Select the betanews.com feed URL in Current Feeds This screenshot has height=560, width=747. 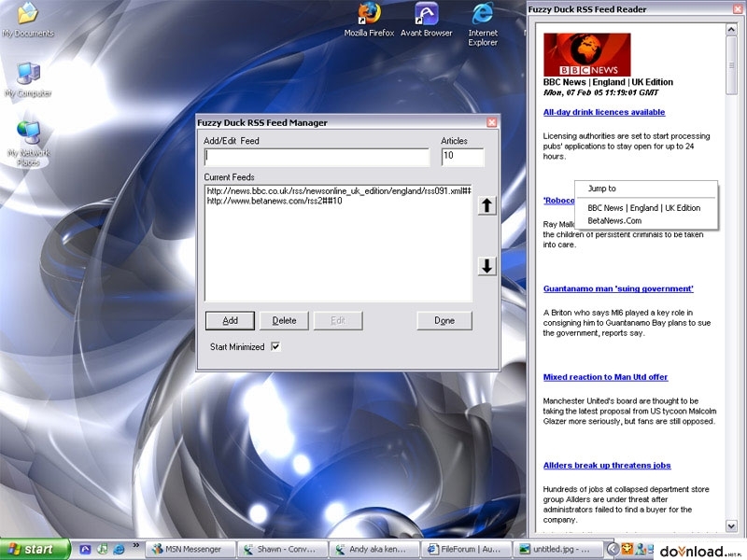(x=275, y=201)
